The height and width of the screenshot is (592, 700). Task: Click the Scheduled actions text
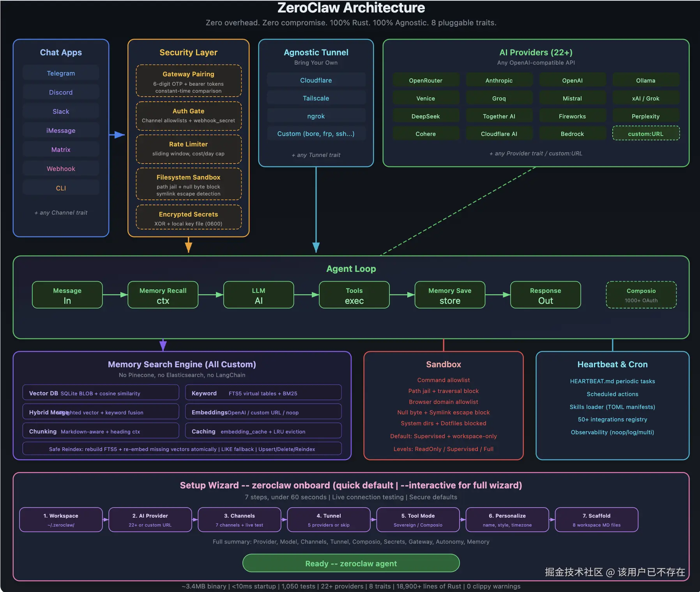(x=613, y=394)
